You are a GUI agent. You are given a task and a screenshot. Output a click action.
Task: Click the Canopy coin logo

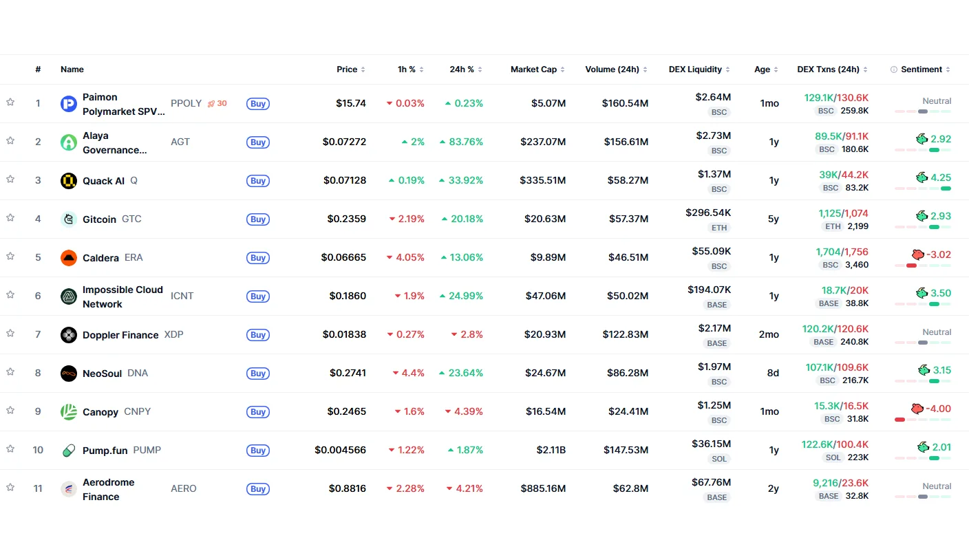pyautogui.click(x=68, y=412)
